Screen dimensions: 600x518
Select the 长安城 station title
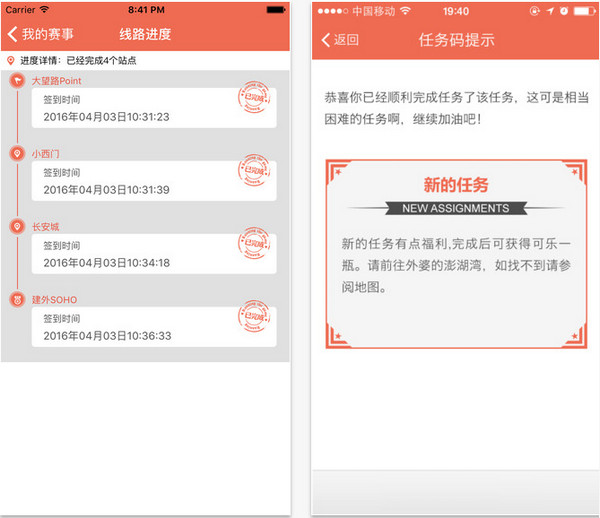(x=46, y=227)
